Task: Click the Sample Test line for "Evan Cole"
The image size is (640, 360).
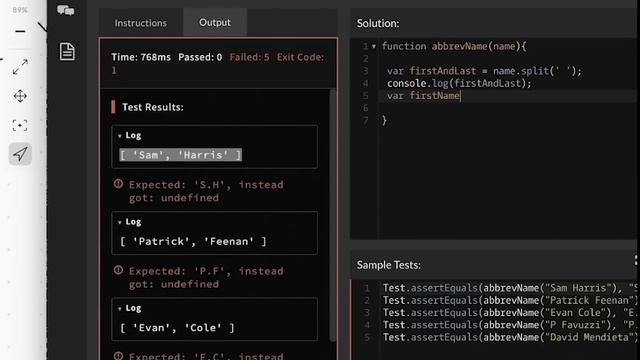Action: (x=509, y=313)
